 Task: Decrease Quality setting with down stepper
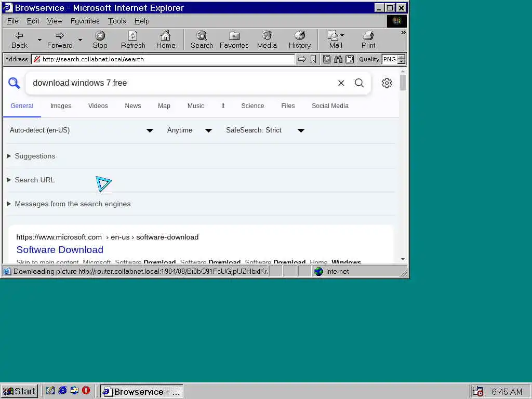(x=402, y=62)
